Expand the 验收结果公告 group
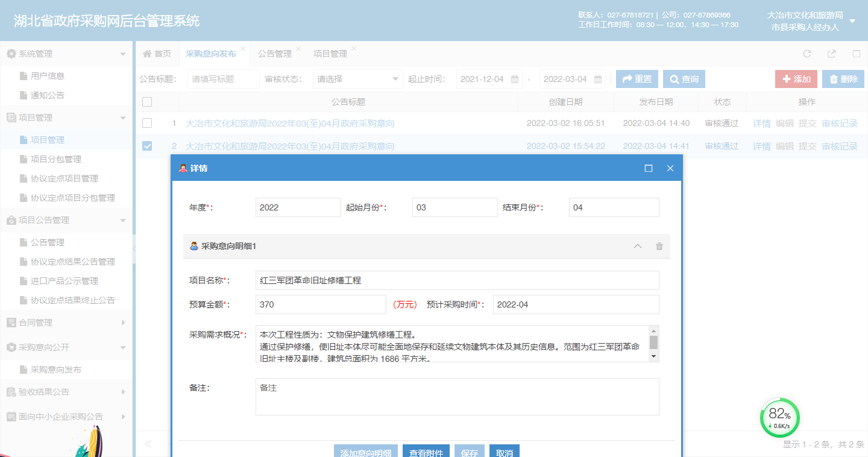 (123, 392)
